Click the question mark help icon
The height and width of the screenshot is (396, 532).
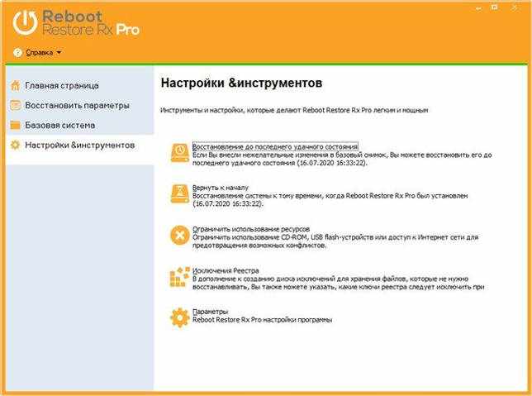tap(17, 53)
